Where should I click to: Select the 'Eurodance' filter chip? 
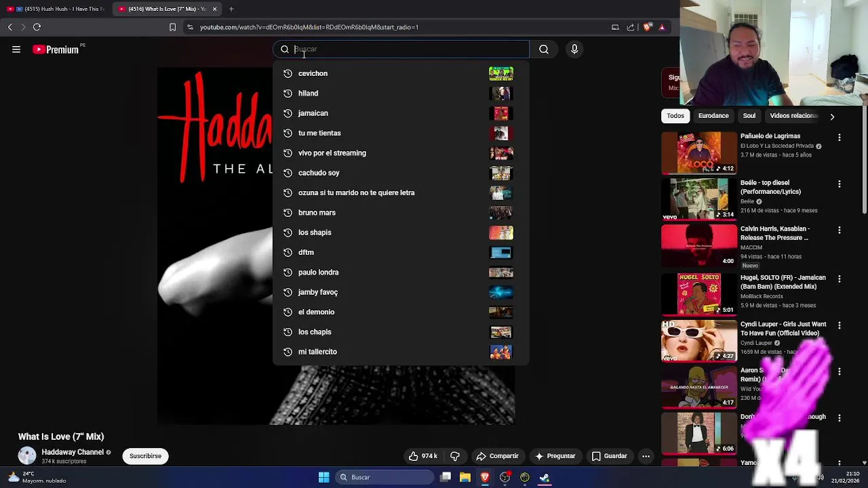point(713,116)
